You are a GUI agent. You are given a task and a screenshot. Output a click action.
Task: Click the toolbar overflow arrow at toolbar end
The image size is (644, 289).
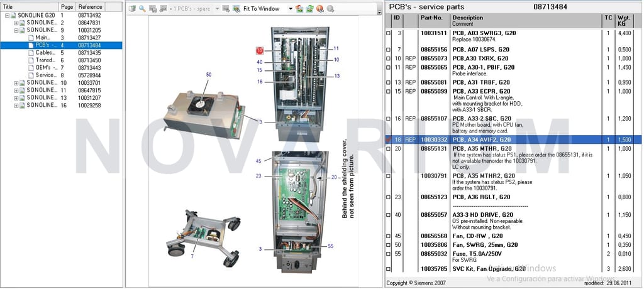coord(379,13)
